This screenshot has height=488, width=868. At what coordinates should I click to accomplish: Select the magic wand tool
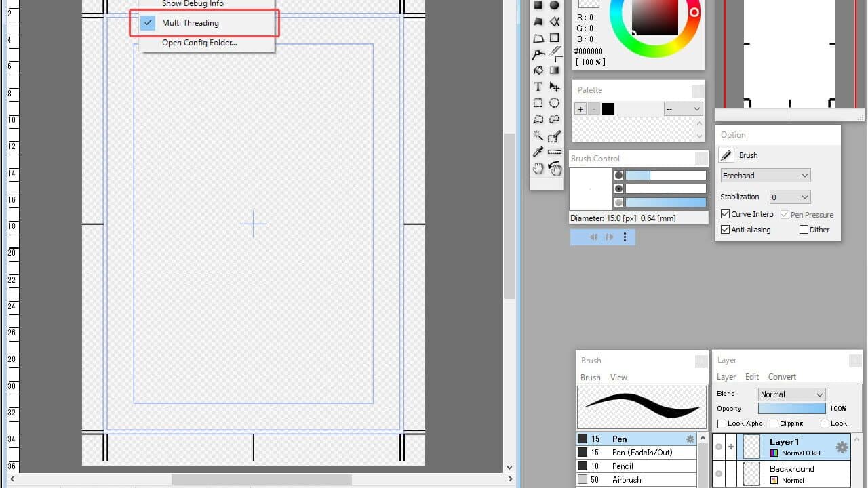(538, 136)
